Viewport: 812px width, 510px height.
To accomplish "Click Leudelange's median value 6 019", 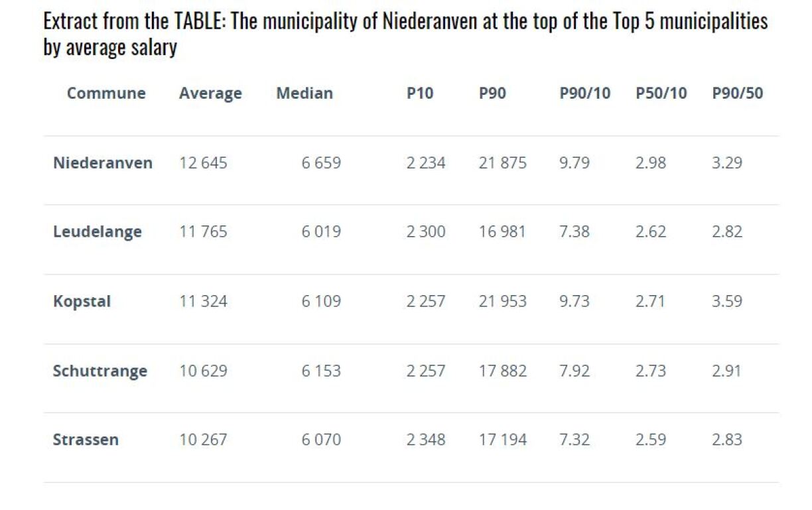I will (x=321, y=231).
